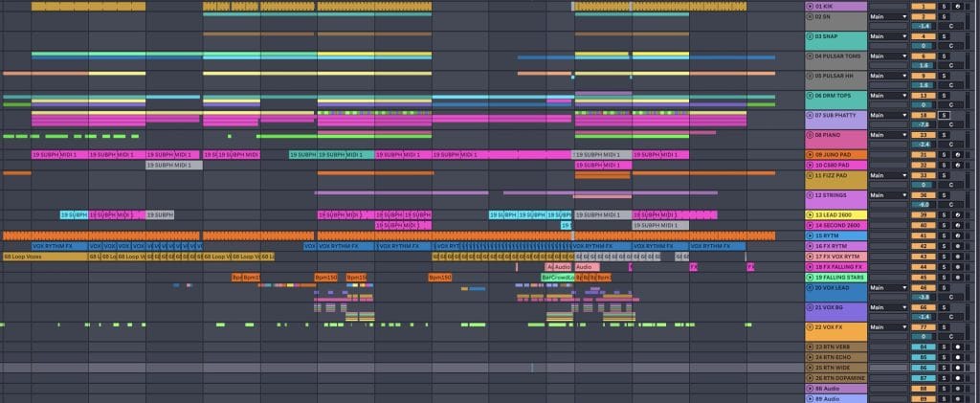Screen dimensions: 980x403
Task: Click the 19 FALLING STARS unfold icon
Action: click(812, 276)
